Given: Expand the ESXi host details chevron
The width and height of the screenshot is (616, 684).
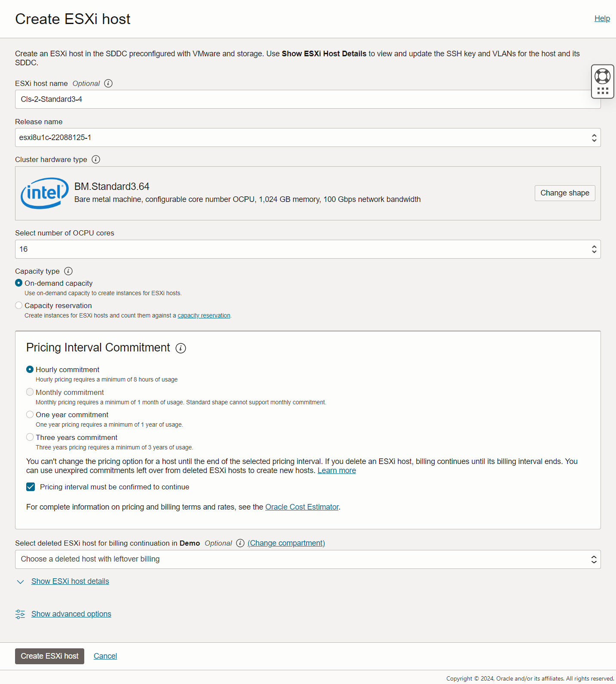Looking at the screenshot, I should tap(20, 582).
